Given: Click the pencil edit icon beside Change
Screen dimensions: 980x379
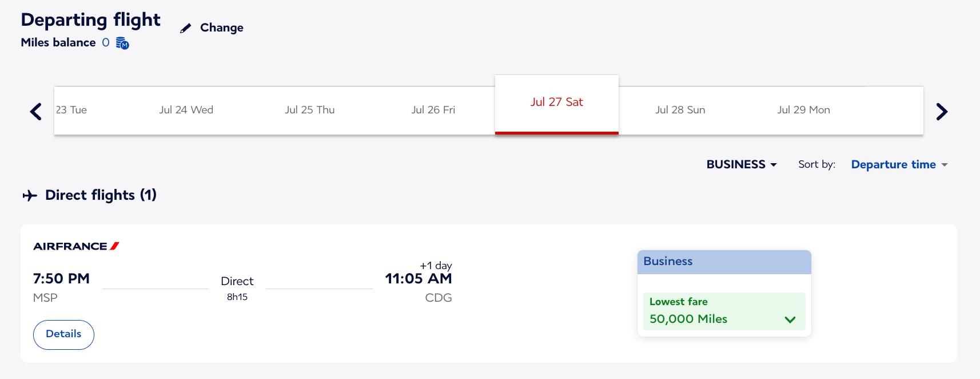Looking at the screenshot, I should pos(185,27).
